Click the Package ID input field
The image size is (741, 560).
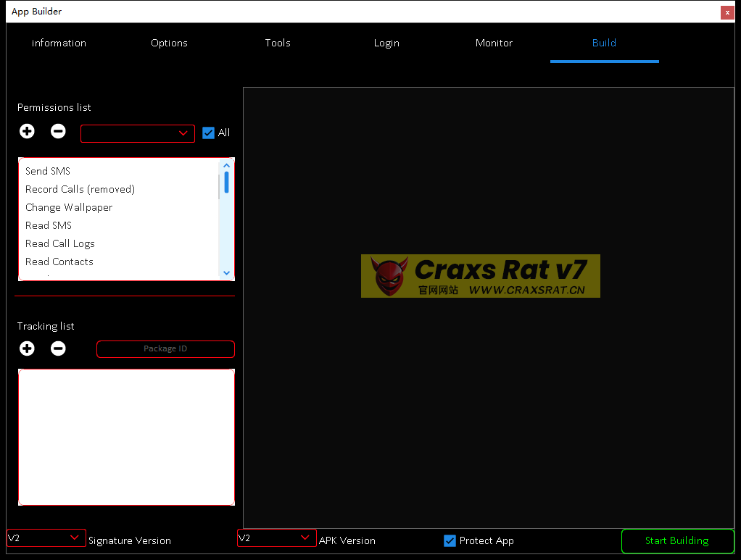(165, 348)
